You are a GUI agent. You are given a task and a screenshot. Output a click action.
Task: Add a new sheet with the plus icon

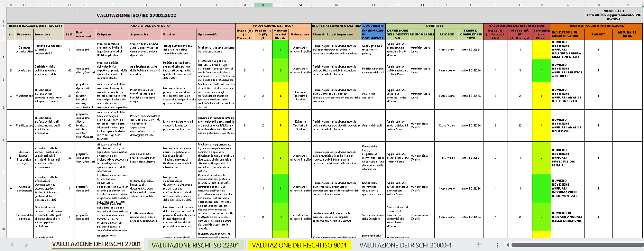[478, 245]
